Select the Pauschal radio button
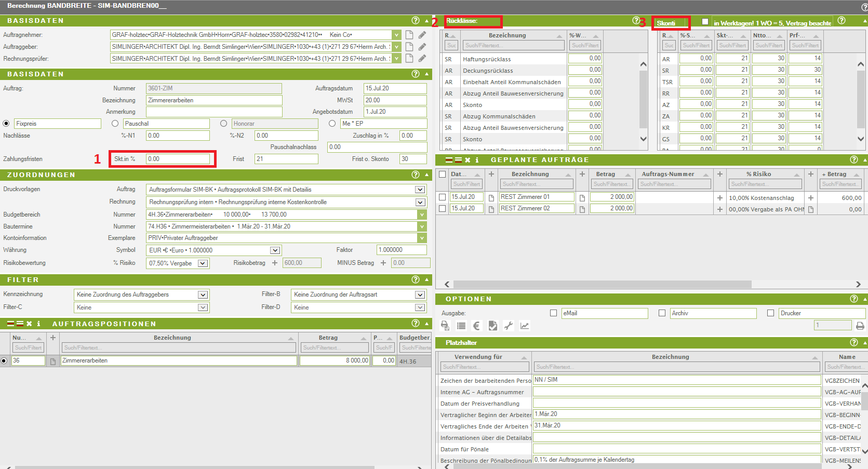Screen dimensions: 868x469 (x=115, y=124)
